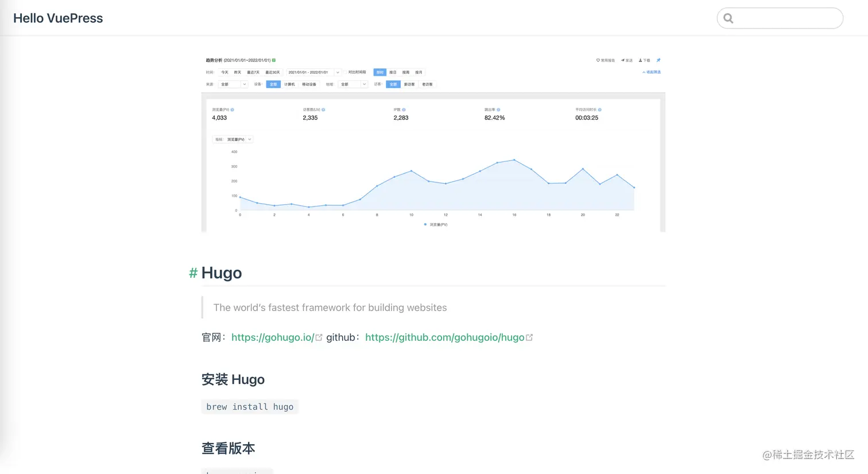
Task: Click the quote 'The world's fastest framework' text
Action: coord(330,308)
